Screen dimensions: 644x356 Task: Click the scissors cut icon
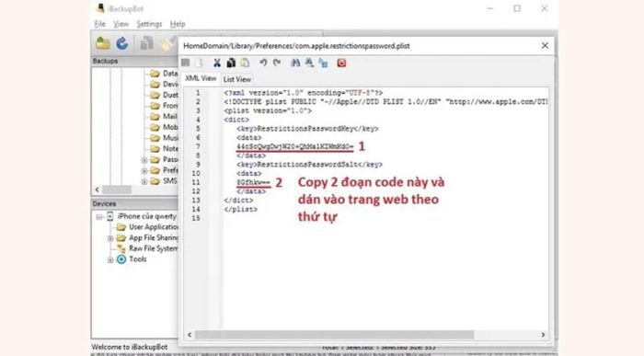[217, 63]
